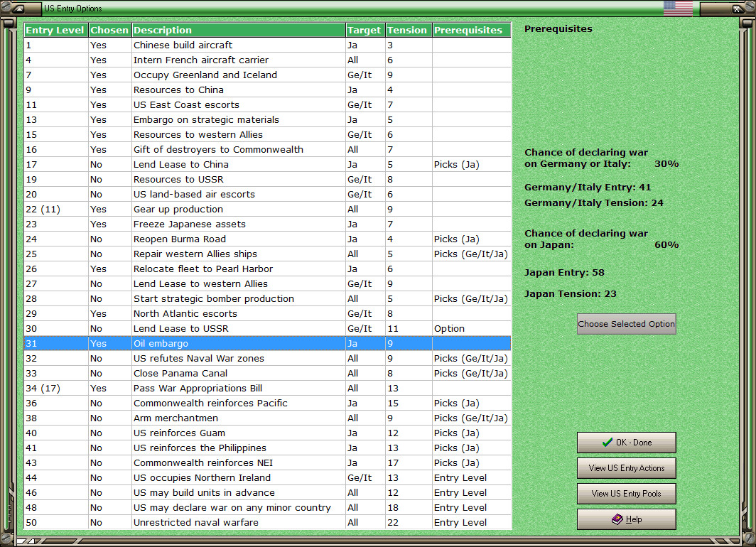756x547 pixels.
Task: Select Close Panama Canal option
Action: coord(268,374)
